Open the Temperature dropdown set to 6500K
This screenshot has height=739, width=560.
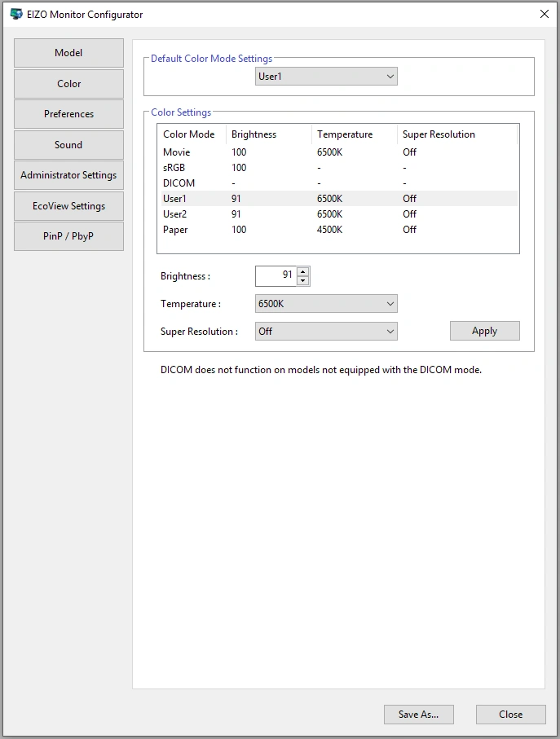[326, 304]
